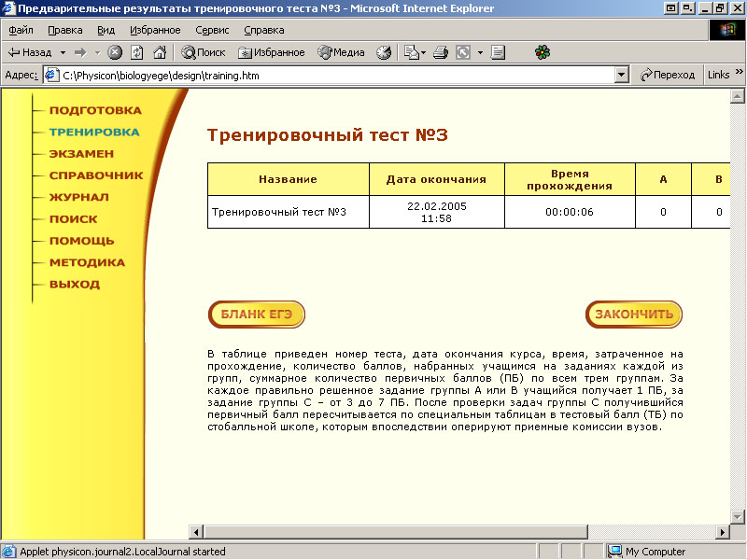Expand the address bar dropdown
Screen dimensions: 747x560
click(621, 76)
